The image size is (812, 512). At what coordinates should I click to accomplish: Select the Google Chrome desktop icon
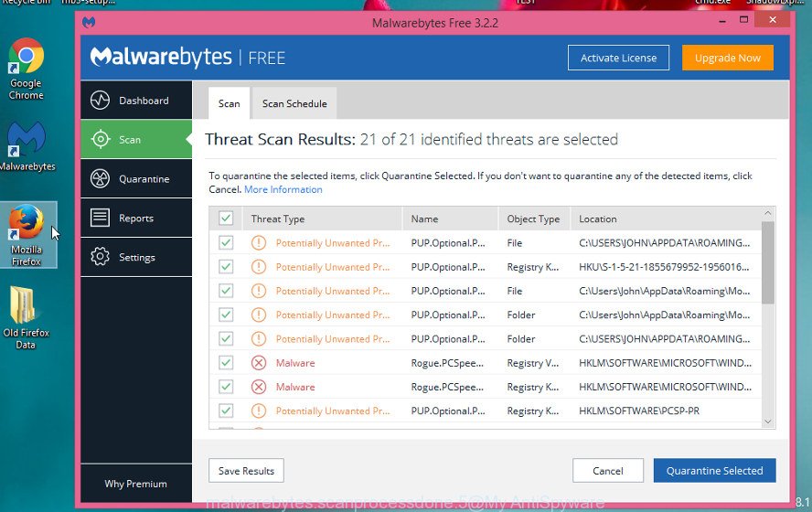coord(26,69)
